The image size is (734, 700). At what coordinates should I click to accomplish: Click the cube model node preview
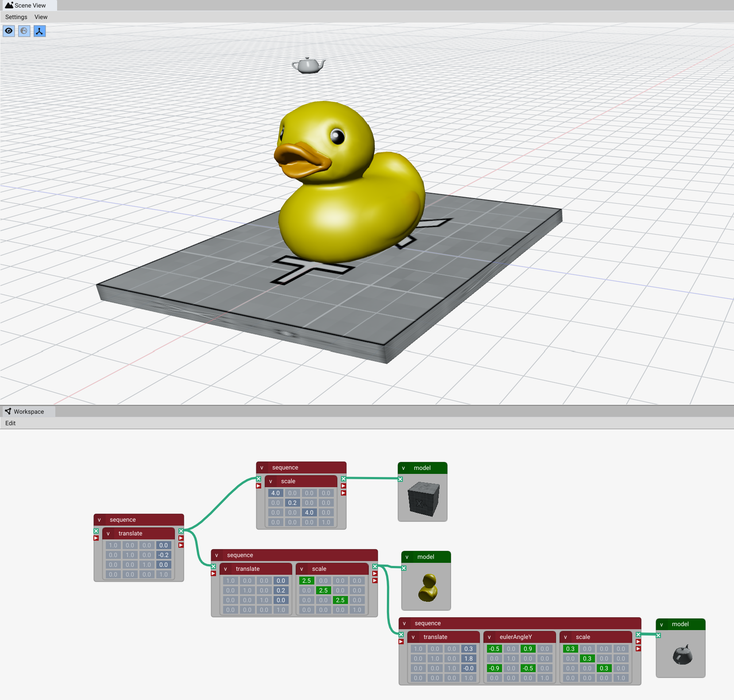click(423, 498)
